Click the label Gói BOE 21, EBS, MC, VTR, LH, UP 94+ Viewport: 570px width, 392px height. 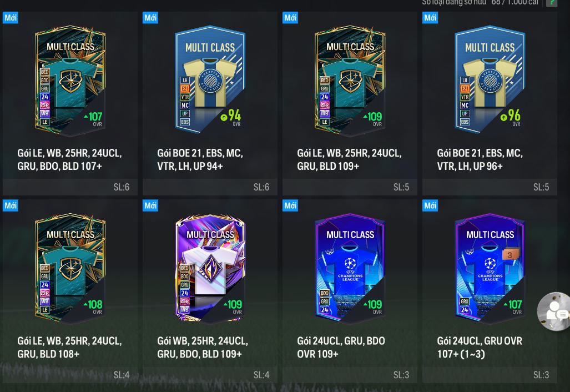(200, 160)
